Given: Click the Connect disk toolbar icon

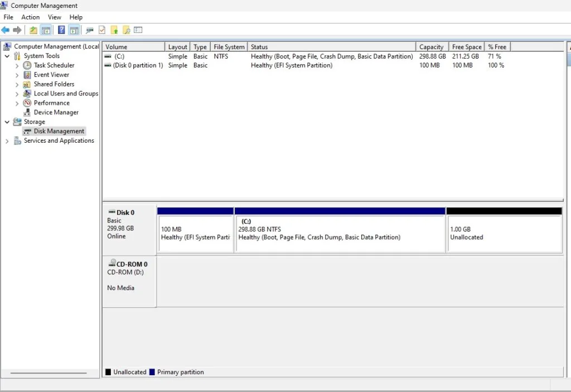Looking at the screenshot, I should point(90,30).
